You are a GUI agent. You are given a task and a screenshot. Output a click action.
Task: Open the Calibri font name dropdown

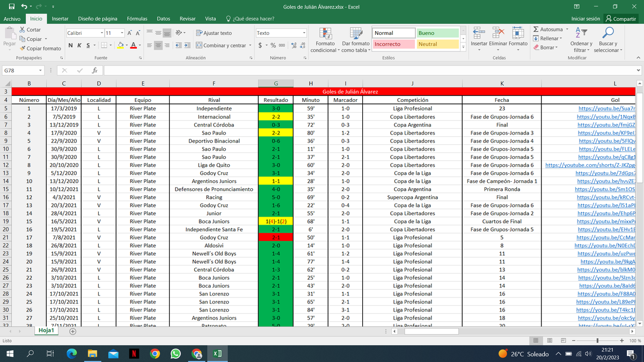point(101,33)
